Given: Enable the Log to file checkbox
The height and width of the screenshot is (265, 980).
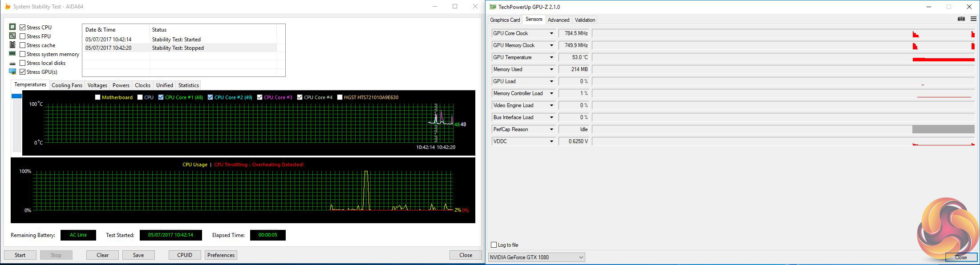Looking at the screenshot, I should tap(494, 245).
